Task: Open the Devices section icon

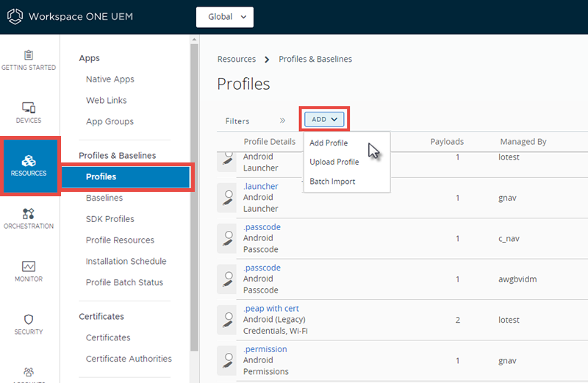Action: [29, 107]
